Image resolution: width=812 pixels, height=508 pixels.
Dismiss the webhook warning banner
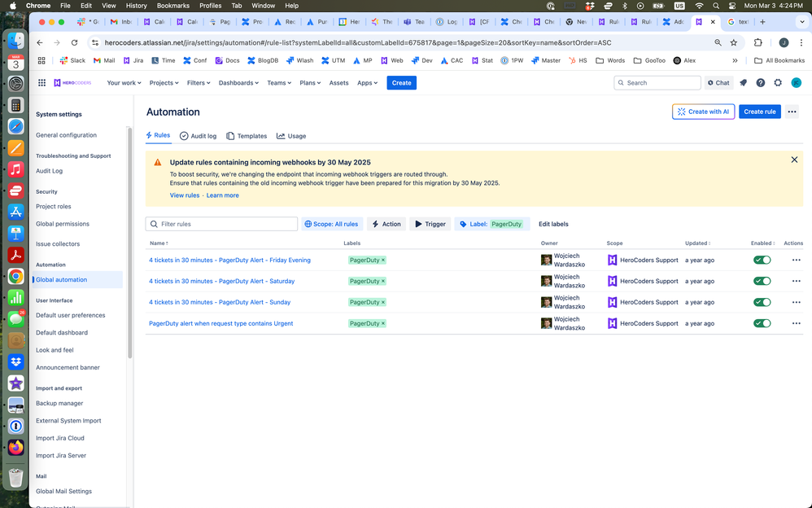(794, 160)
